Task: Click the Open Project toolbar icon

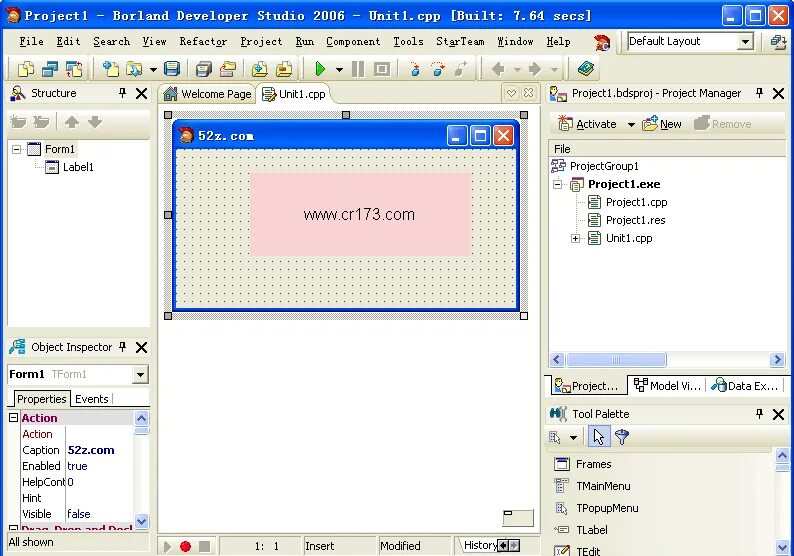Action: pos(228,68)
